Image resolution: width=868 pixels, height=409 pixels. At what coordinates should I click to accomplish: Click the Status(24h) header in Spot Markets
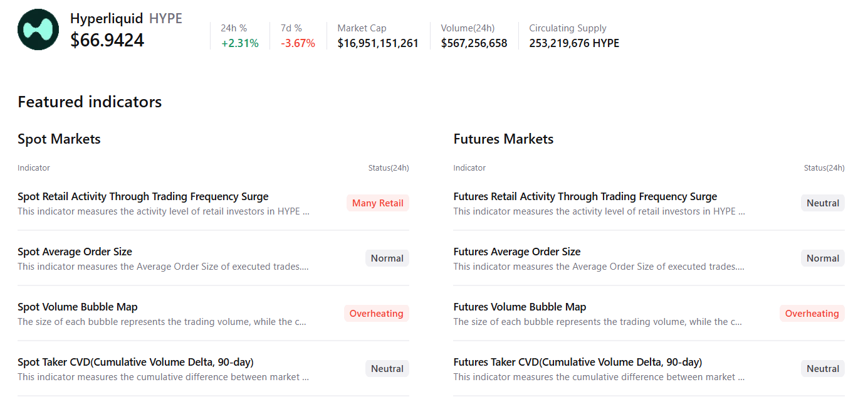click(x=389, y=167)
